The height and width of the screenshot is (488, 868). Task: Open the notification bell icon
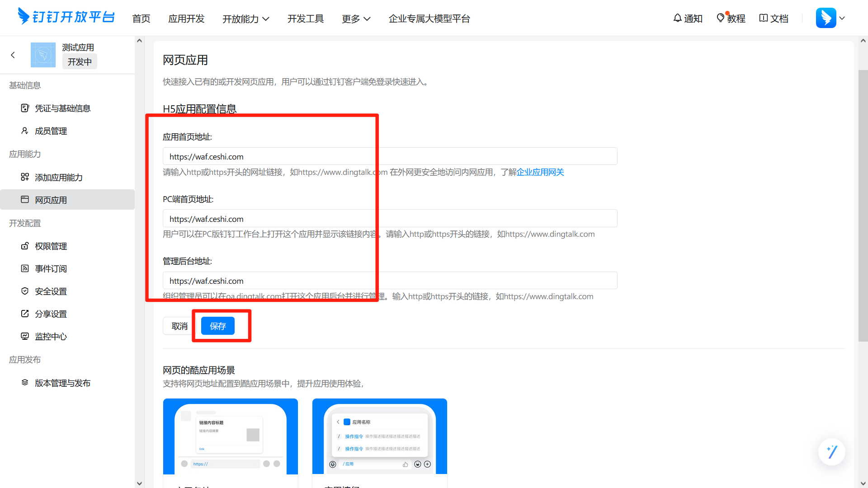pyautogui.click(x=677, y=18)
